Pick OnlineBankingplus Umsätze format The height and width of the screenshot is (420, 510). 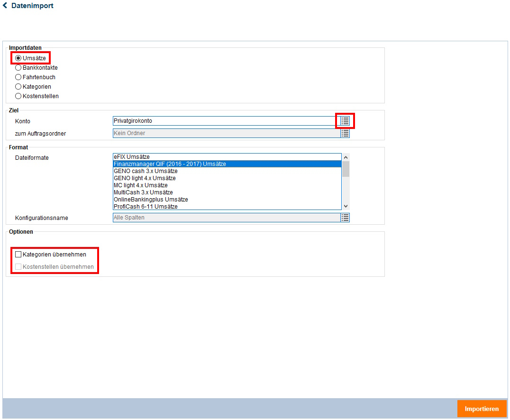pos(227,200)
